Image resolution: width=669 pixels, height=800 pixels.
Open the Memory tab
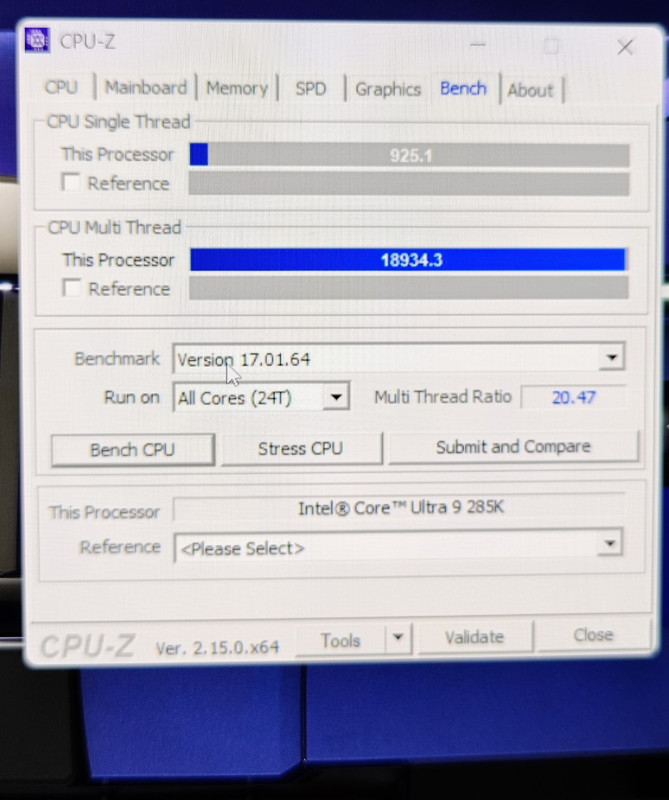(237, 88)
